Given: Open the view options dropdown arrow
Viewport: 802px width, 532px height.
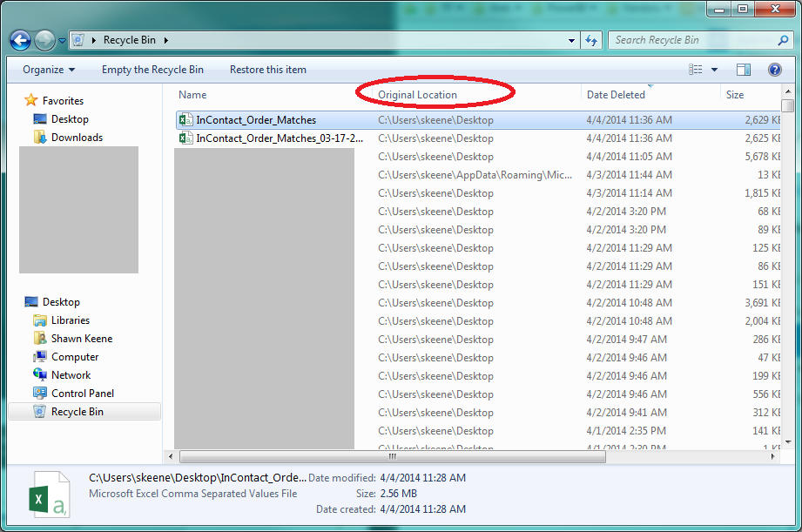Looking at the screenshot, I should click(715, 70).
